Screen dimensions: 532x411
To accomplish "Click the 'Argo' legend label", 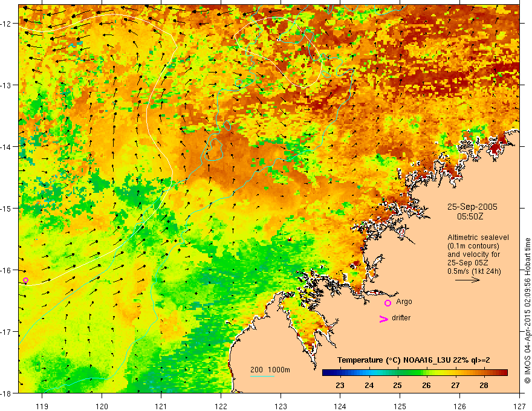I will [x=404, y=302].
